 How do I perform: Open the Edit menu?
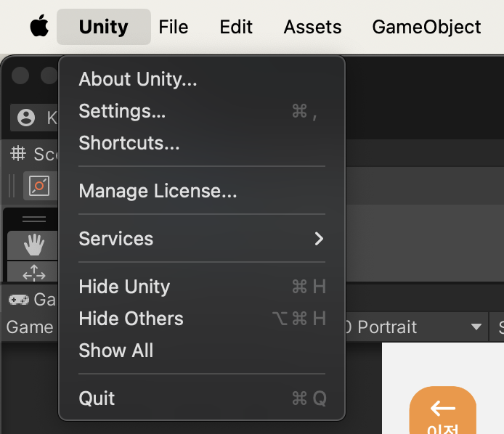coord(236,27)
